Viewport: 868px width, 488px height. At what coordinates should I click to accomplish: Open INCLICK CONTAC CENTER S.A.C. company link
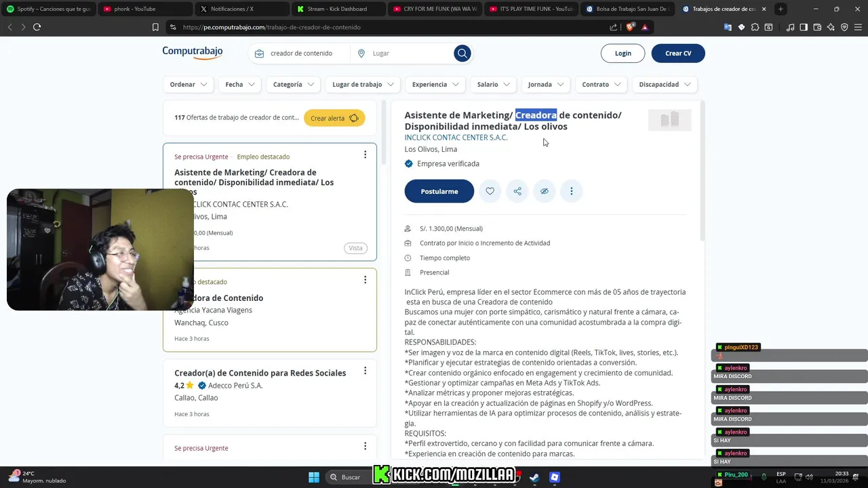(456, 138)
